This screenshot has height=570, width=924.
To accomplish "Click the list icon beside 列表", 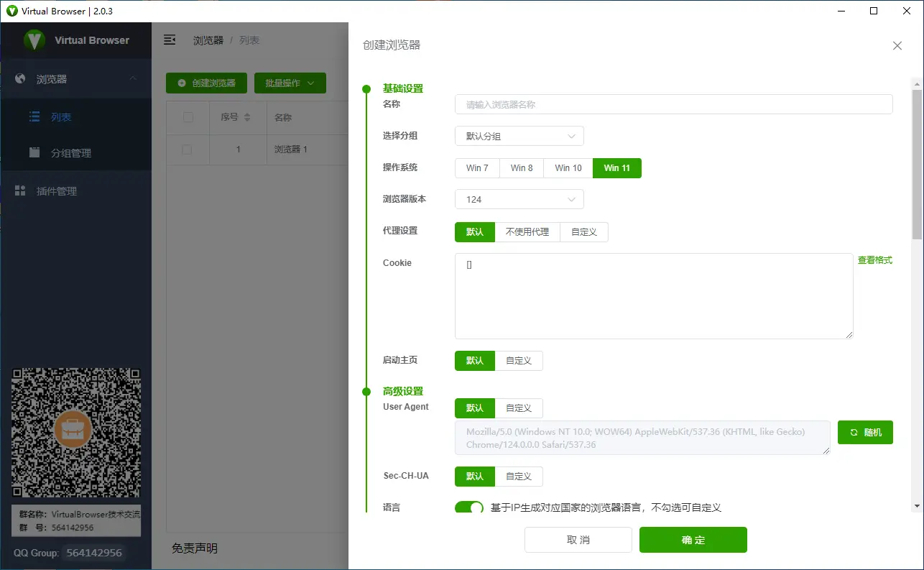I will click(x=34, y=117).
